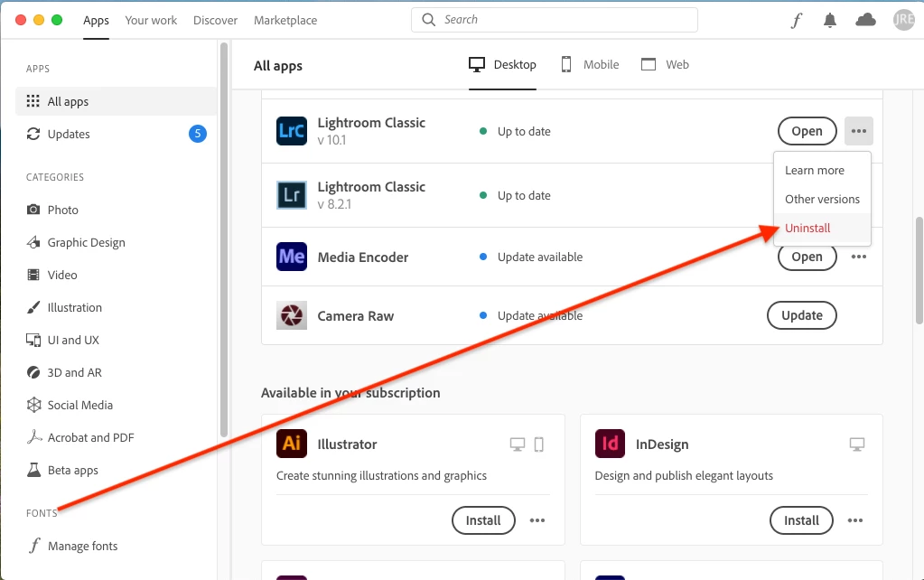The width and height of the screenshot is (924, 580).
Task: Click the search magnifier icon
Action: coord(428,20)
